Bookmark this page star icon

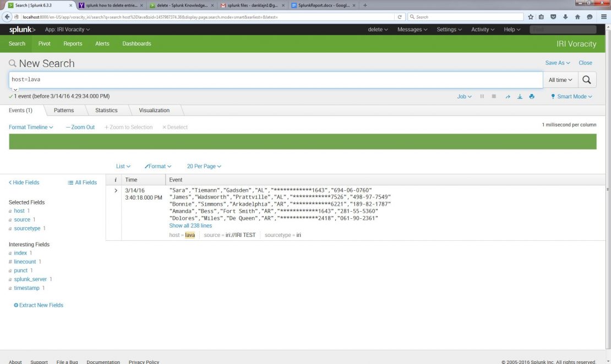tap(530, 16)
